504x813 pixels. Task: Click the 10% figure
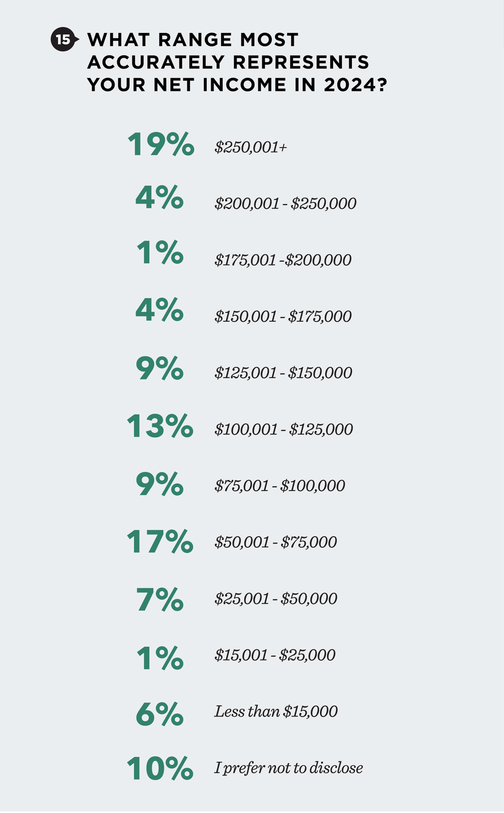[160, 769]
